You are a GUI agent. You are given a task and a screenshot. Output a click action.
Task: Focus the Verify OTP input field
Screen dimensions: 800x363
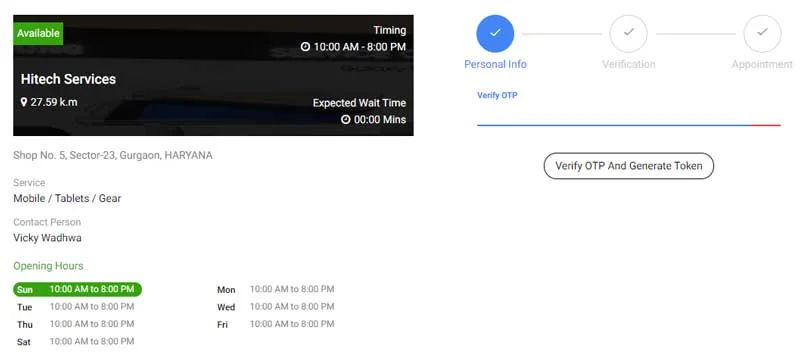pyautogui.click(x=629, y=115)
